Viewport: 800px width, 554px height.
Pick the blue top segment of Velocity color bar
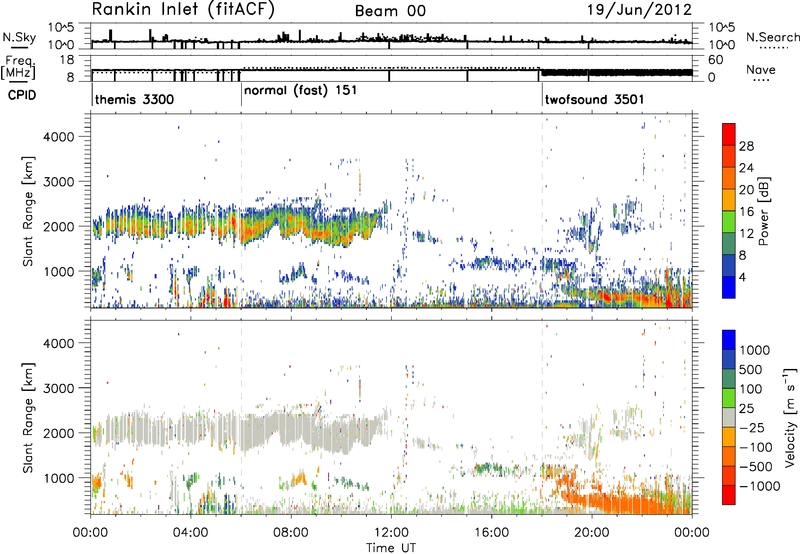pyautogui.click(x=729, y=340)
